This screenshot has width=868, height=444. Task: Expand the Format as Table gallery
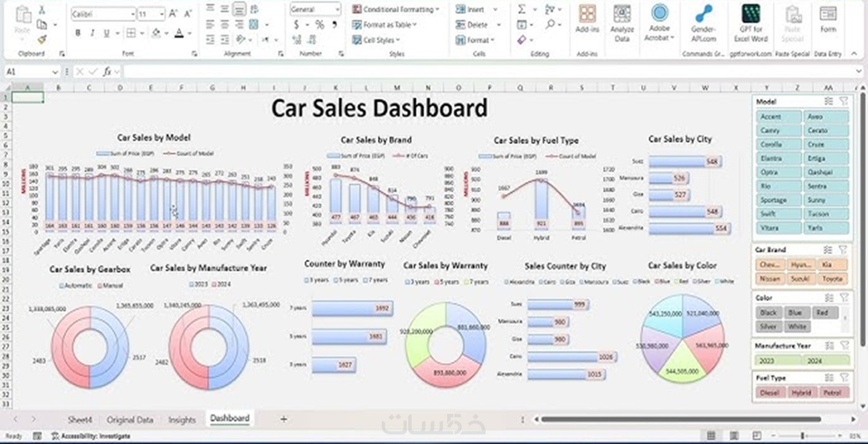tap(385, 25)
